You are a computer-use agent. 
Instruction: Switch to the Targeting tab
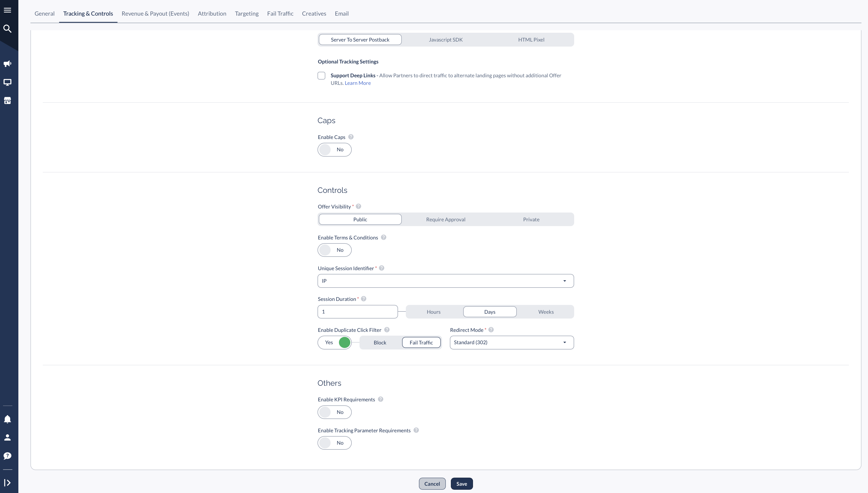pyautogui.click(x=247, y=14)
